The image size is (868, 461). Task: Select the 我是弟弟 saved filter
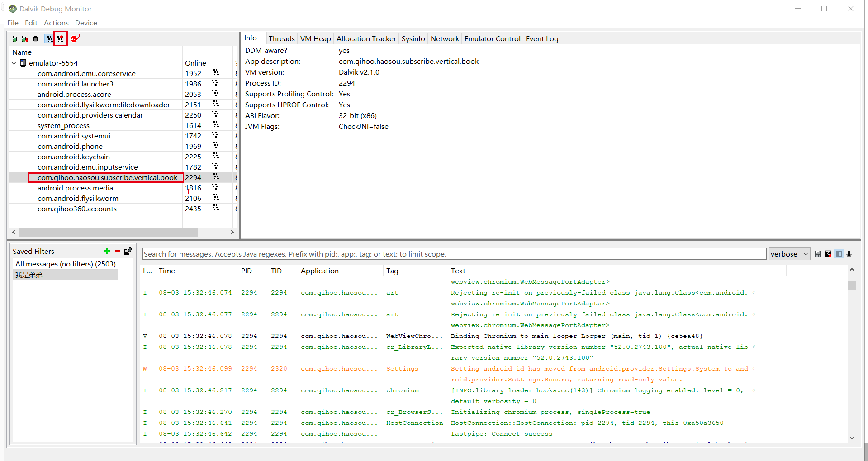tap(66, 275)
